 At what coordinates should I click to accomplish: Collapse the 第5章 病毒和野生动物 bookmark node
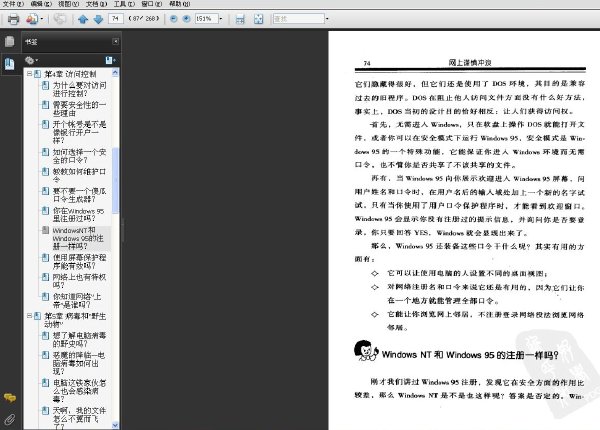29,316
